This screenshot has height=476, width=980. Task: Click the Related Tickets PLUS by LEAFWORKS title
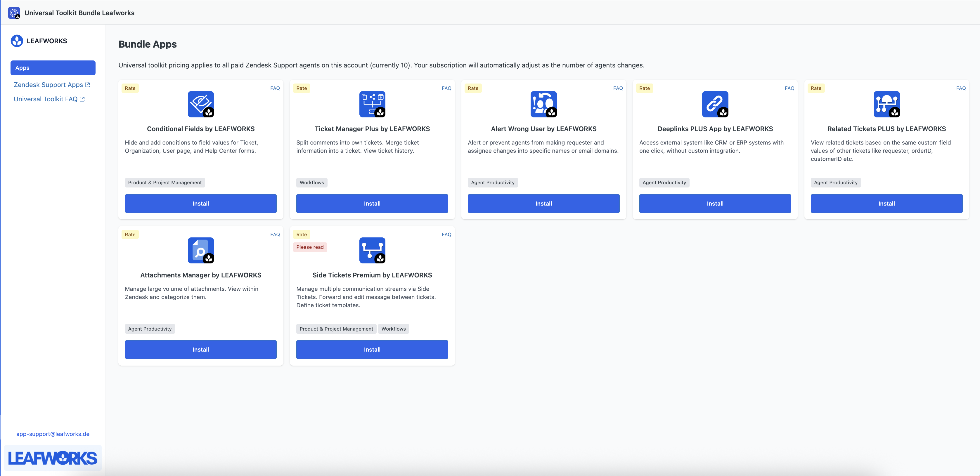click(886, 129)
